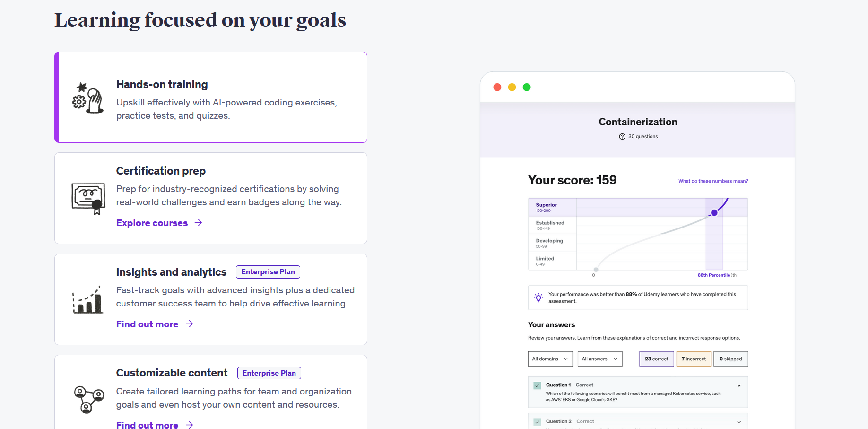Select the Certification prep card
This screenshot has height=429, width=868.
[211, 198]
